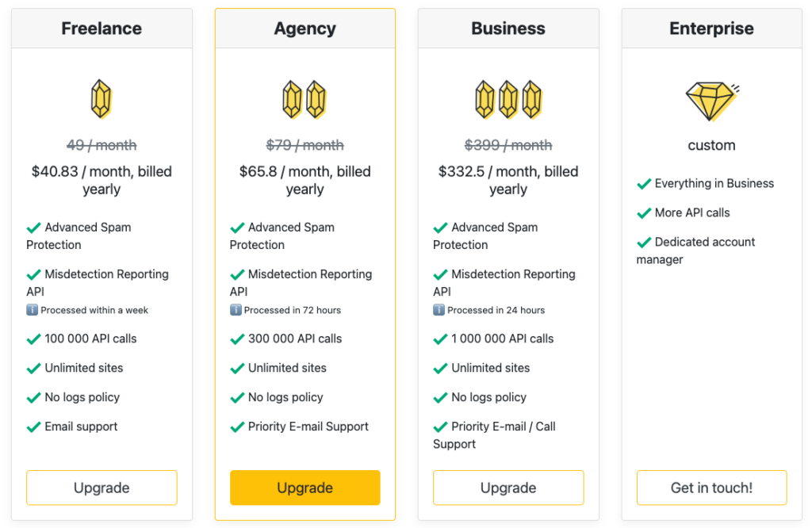
Task: Select the Freelance plan header
Action: [x=101, y=29]
